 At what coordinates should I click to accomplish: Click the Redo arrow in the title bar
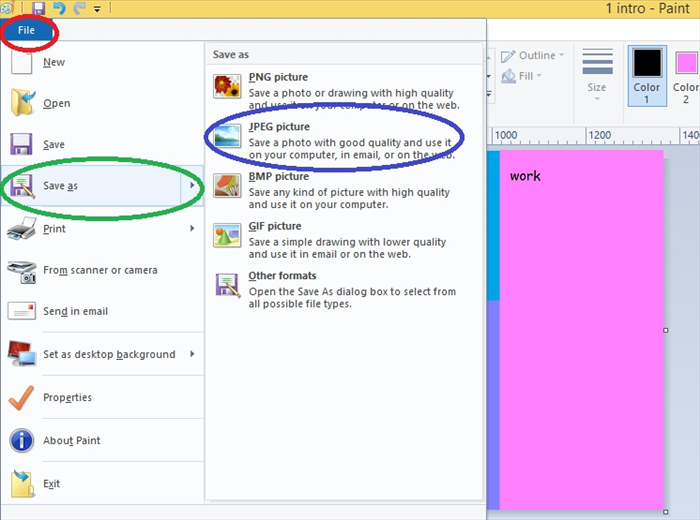(x=79, y=8)
